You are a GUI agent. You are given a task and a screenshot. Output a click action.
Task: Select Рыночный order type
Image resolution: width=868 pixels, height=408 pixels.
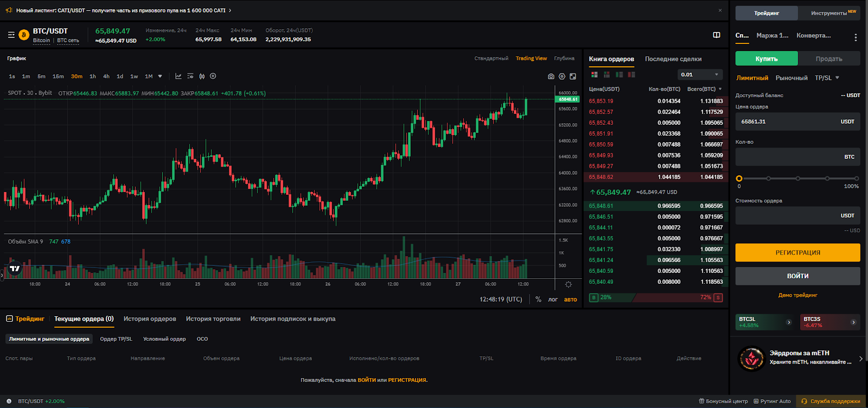[792, 78]
